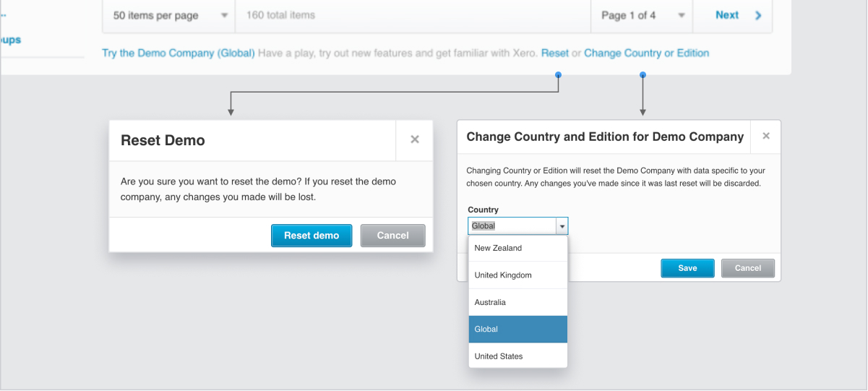868x391 pixels.
Task: Click the Reset link in the footer line
Action: coord(555,53)
